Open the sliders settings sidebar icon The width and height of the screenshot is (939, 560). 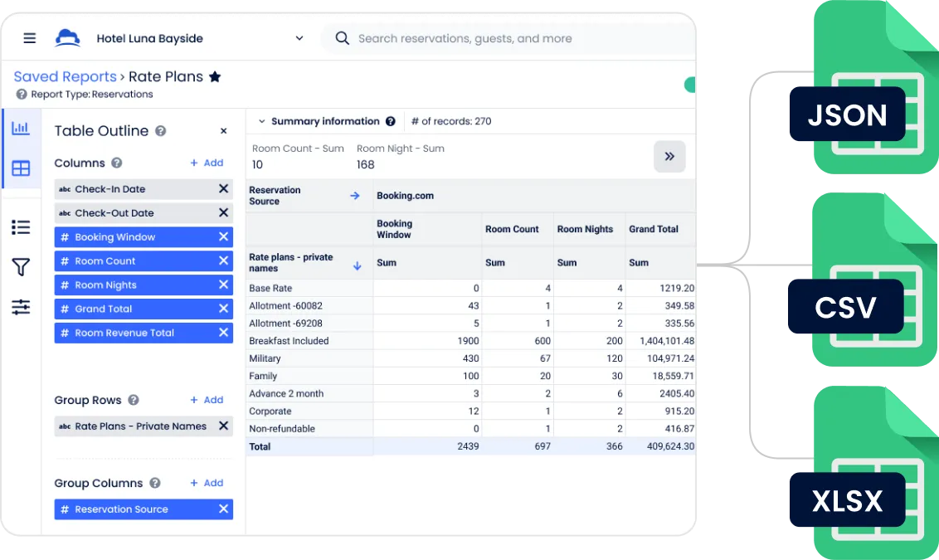(21, 307)
